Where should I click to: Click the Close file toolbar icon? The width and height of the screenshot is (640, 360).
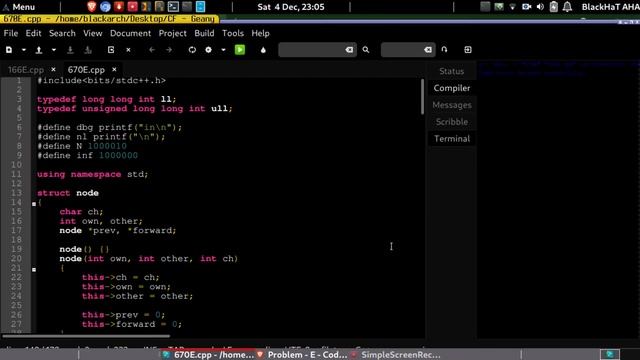coord(128,50)
